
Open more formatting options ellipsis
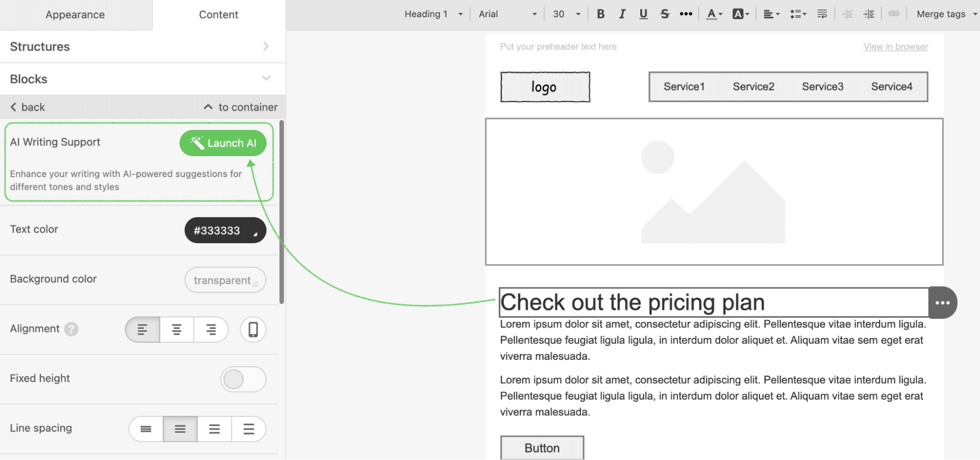pyautogui.click(x=686, y=14)
